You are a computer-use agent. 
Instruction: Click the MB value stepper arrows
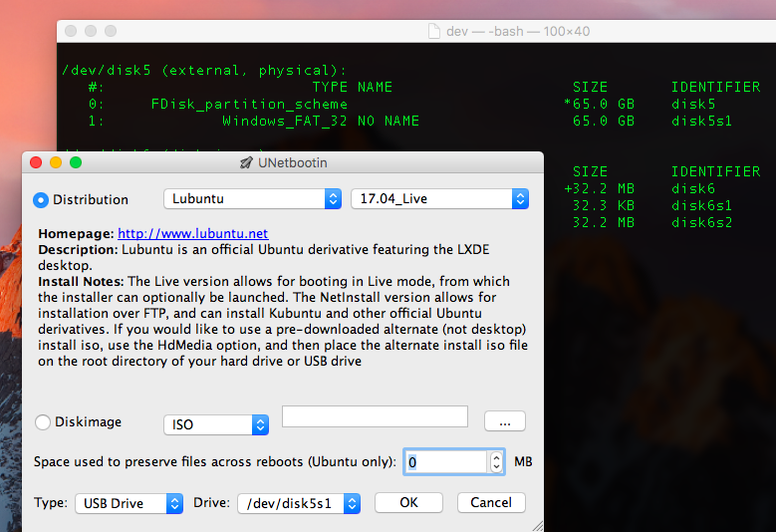point(496,462)
